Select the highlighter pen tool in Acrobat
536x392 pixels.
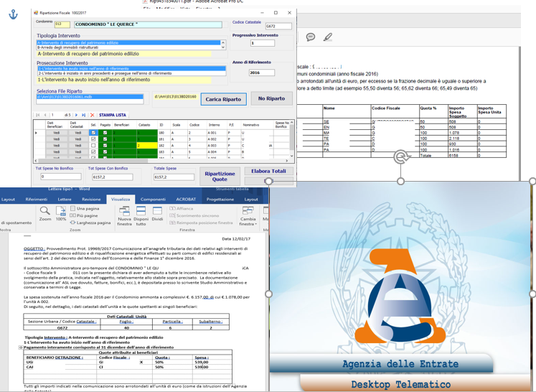(x=328, y=37)
